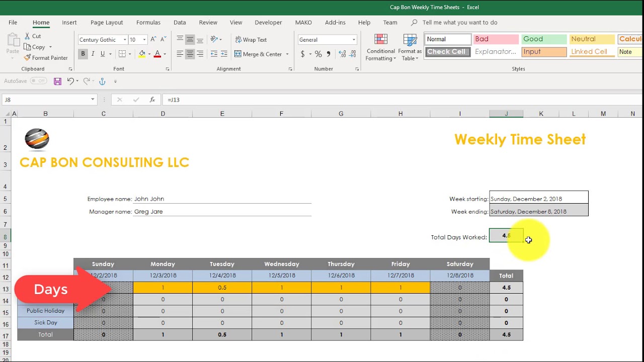Screen dimensions: 644x362
Task: Switch to the Insert tab
Action: [x=69, y=23]
